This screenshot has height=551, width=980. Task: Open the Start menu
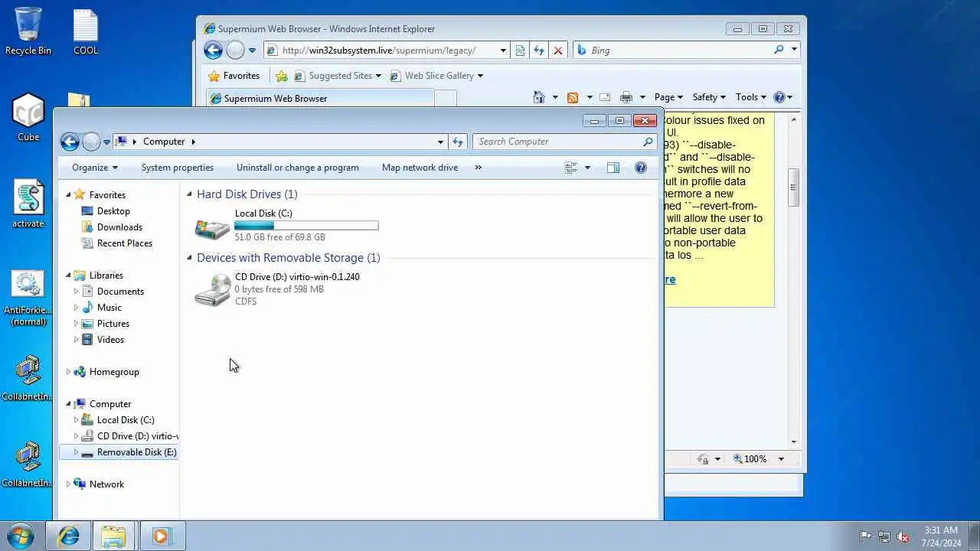[21, 536]
